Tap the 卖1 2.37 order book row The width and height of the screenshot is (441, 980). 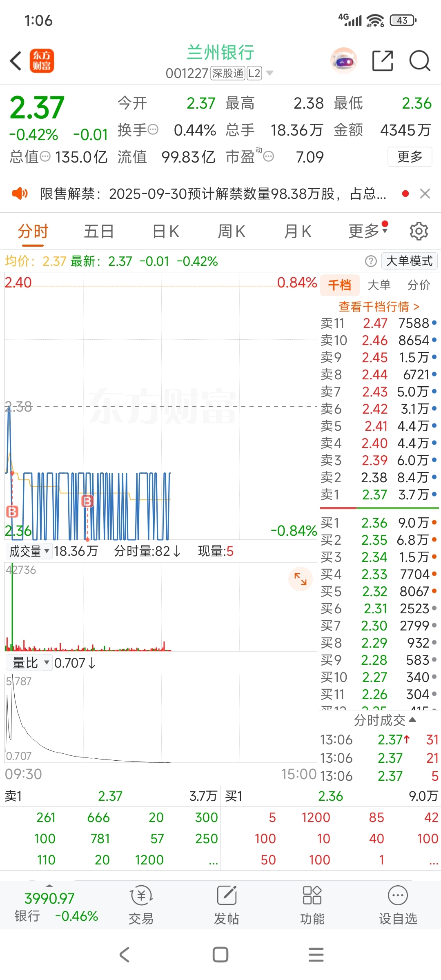point(379,494)
